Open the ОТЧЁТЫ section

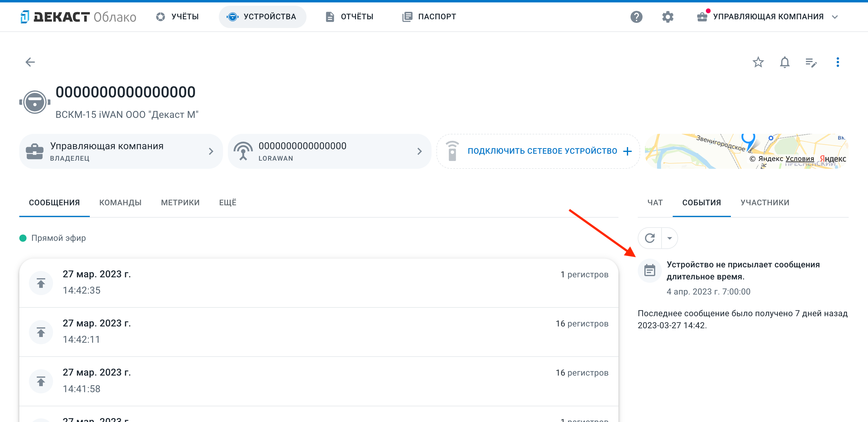pyautogui.click(x=349, y=17)
